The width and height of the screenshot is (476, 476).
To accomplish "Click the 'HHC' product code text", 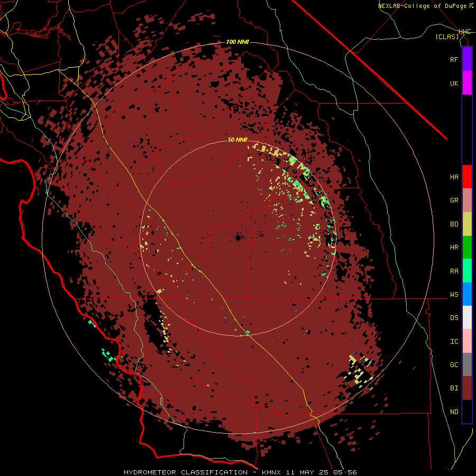I will (464, 32).
